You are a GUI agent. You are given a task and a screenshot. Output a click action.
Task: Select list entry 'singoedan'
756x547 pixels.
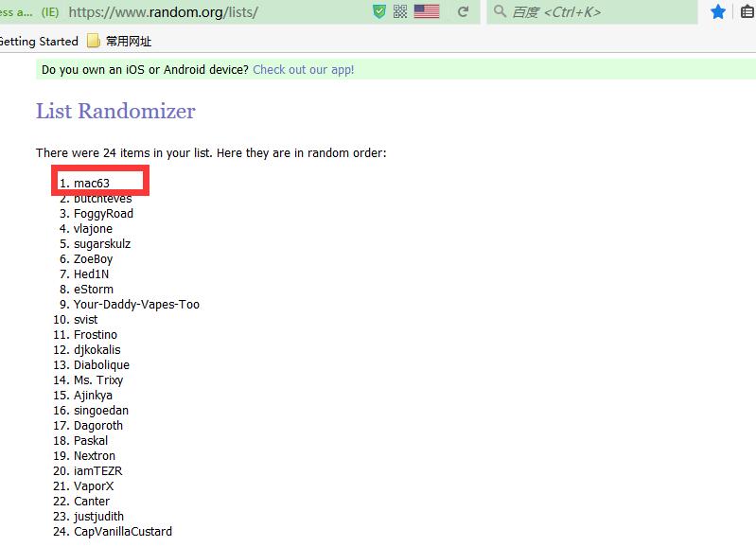click(x=101, y=411)
